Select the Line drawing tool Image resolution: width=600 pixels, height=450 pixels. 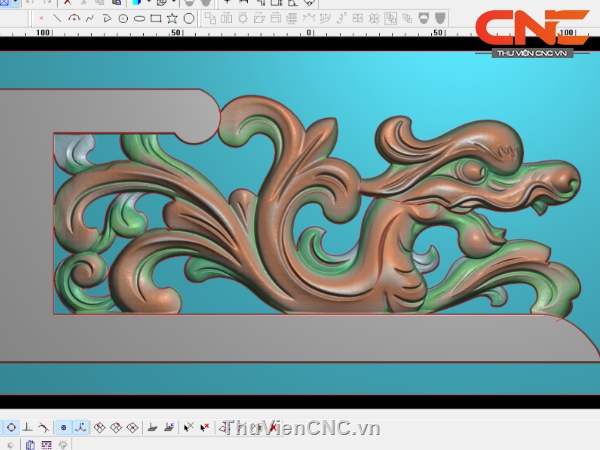[x=56, y=18]
